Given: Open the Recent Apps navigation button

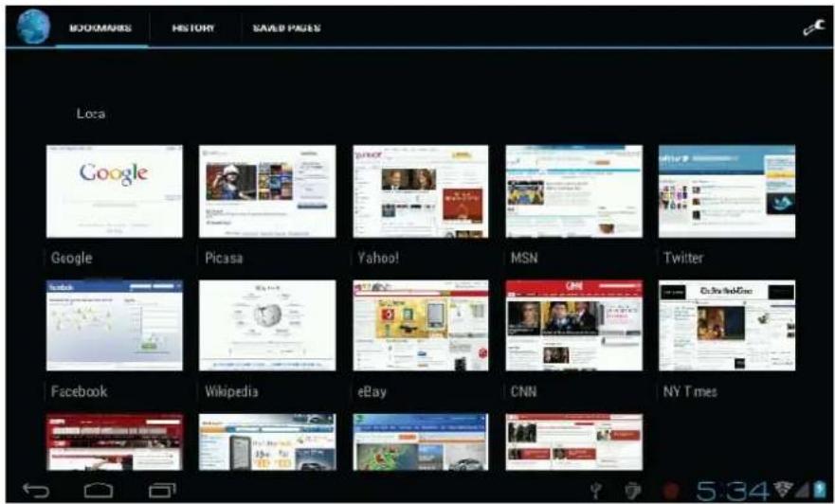Looking at the screenshot, I should pyautogui.click(x=162, y=490).
